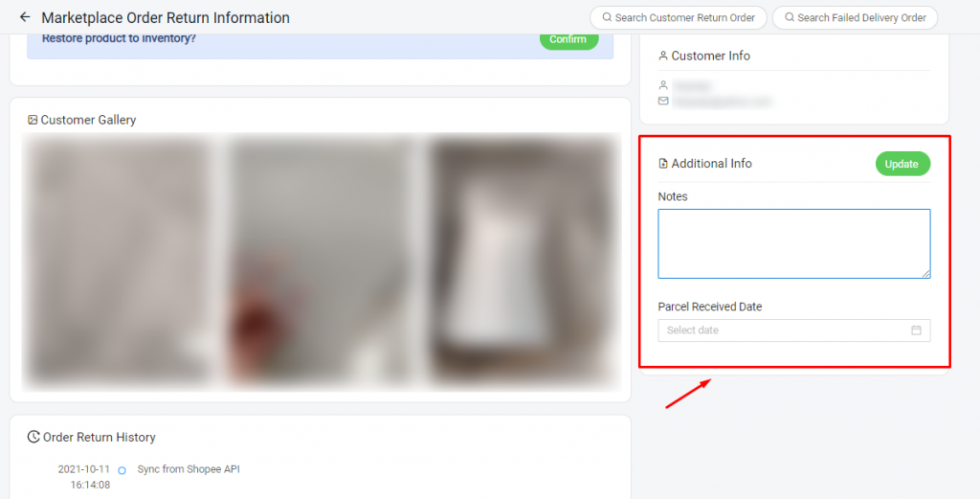This screenshot has height=499, width=980.
Task: Open the first customer gallery photo
Action: pyautogui.click(x=119, y=261)
